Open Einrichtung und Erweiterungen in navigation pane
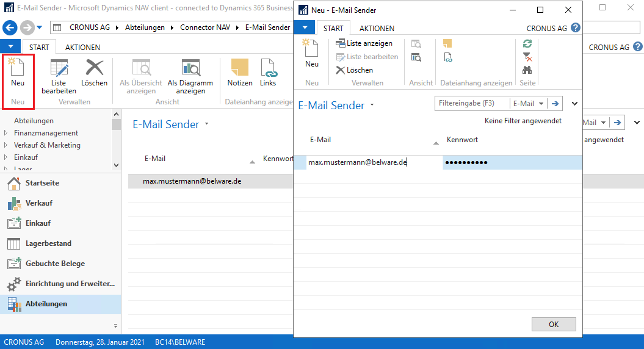Viewport: 644px width, 349px height. [x=60, y=284]
